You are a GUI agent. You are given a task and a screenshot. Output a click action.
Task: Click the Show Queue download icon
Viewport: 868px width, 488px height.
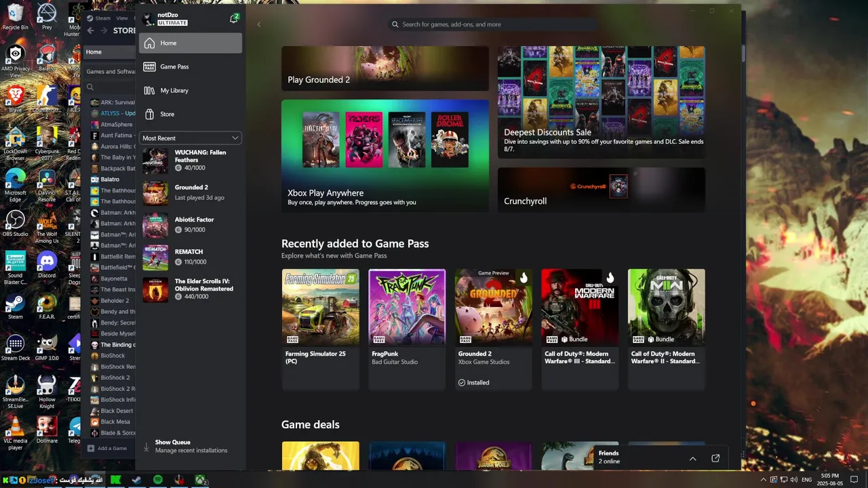[146, 447]
